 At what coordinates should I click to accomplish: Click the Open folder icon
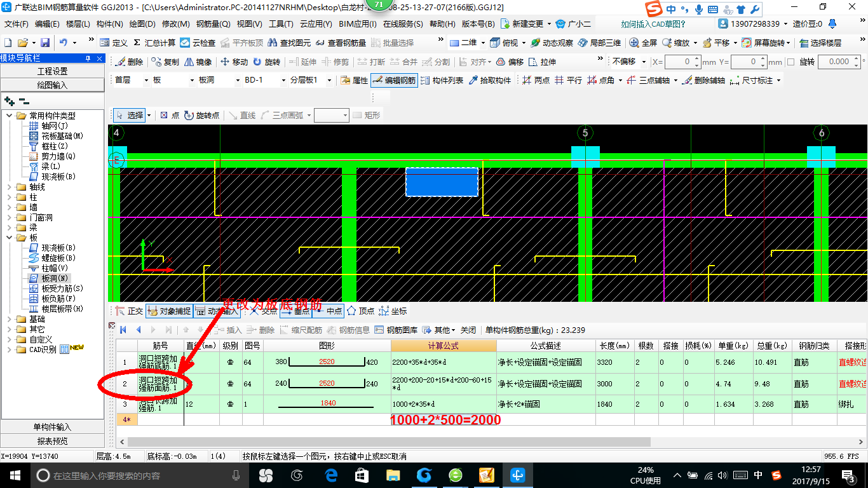pos(22,43)
